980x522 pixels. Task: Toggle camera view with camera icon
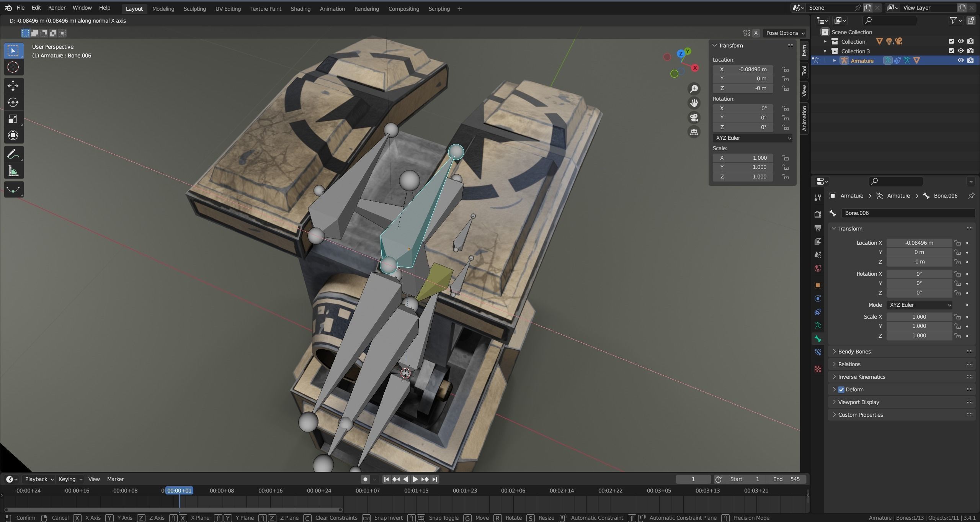click(694, 118)
